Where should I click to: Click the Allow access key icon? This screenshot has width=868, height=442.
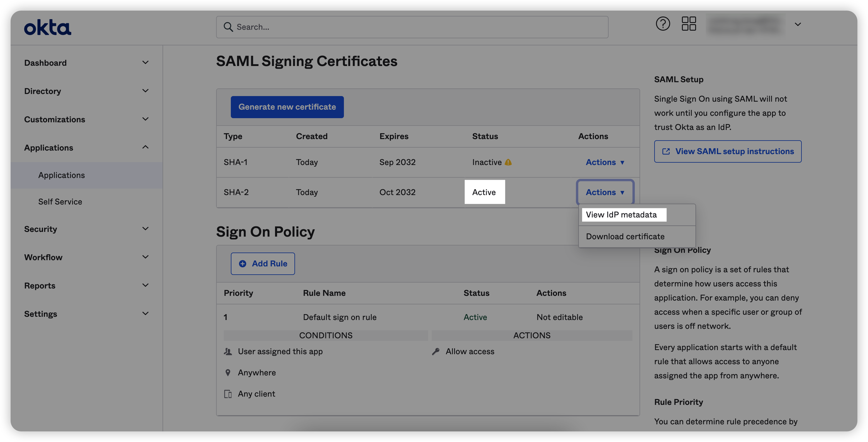point(436,351)
